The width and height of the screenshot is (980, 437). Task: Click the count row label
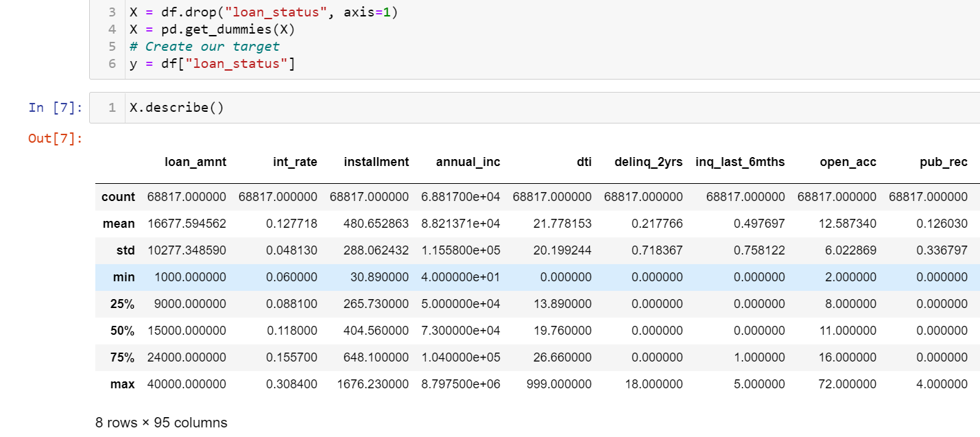click(118, 197)
